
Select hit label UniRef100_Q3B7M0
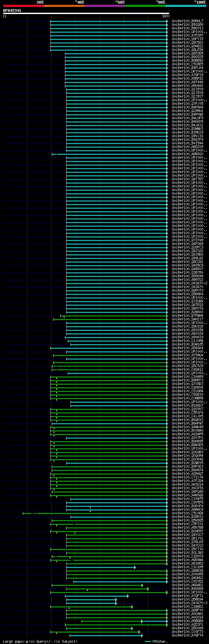[x=187, y=273]
